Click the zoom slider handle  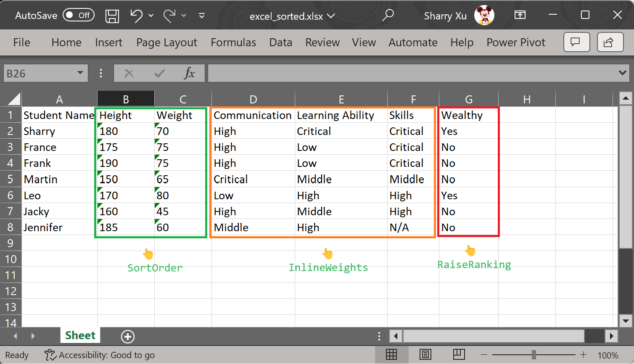coord(534,355)
